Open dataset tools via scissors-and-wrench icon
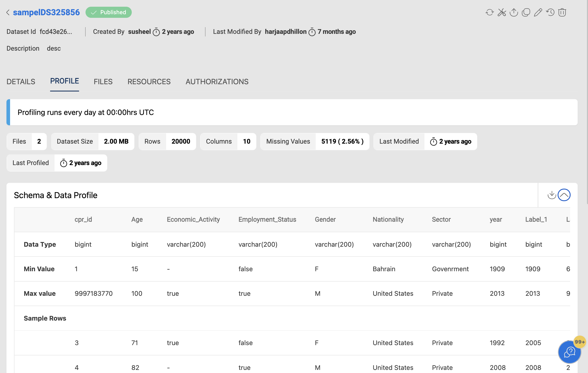The height and width of the screenshot is (373, 588). [x=502, y=12]
